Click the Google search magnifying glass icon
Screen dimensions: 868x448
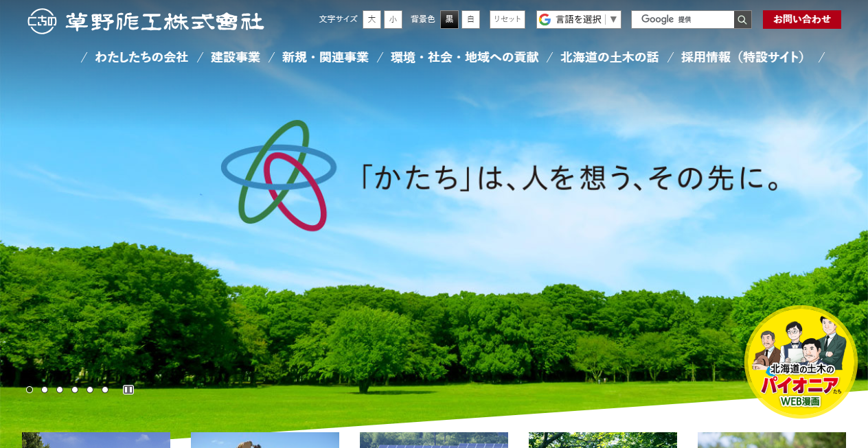coord(742,19)
